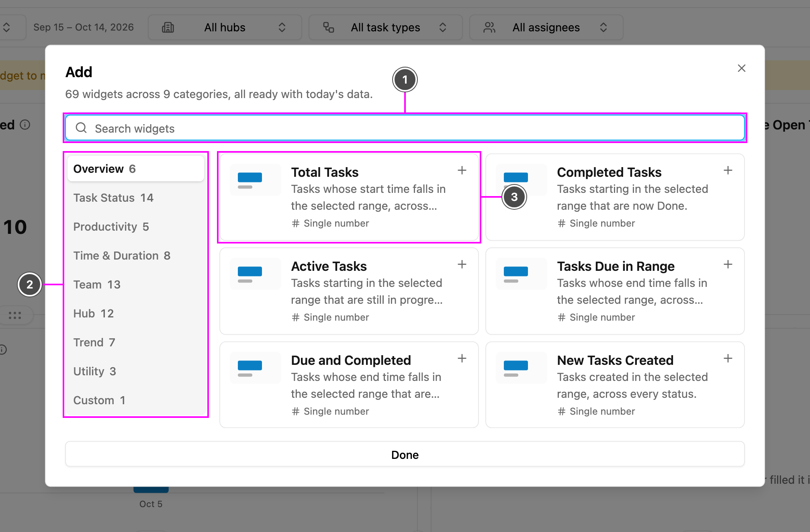Click the drag handle dots in dashboard
The height and width of the screenshot is (532, 810).
15,315
